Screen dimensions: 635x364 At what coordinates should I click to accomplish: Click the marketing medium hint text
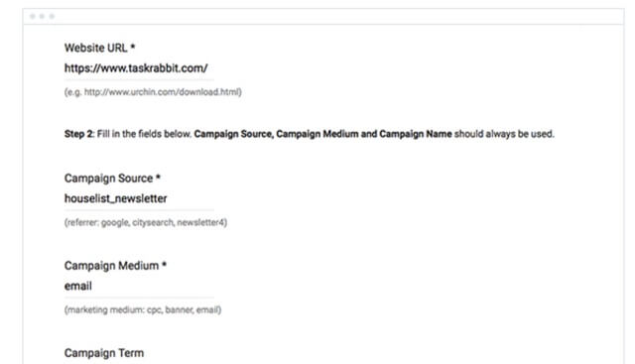(143, 309)
